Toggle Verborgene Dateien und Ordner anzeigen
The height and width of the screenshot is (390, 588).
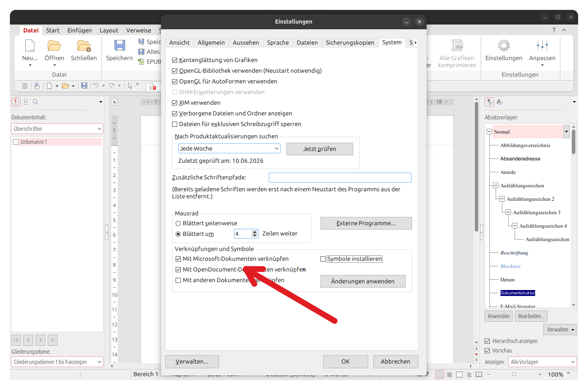tap(175, 113)
